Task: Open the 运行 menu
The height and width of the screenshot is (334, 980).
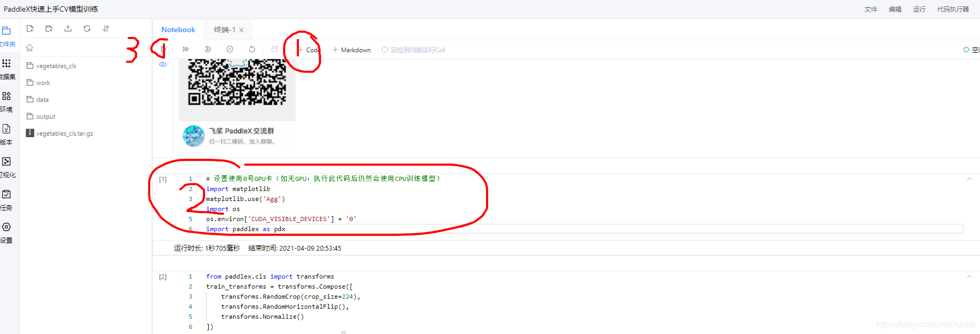Action: pyautogui.click(x=919, y=9)
